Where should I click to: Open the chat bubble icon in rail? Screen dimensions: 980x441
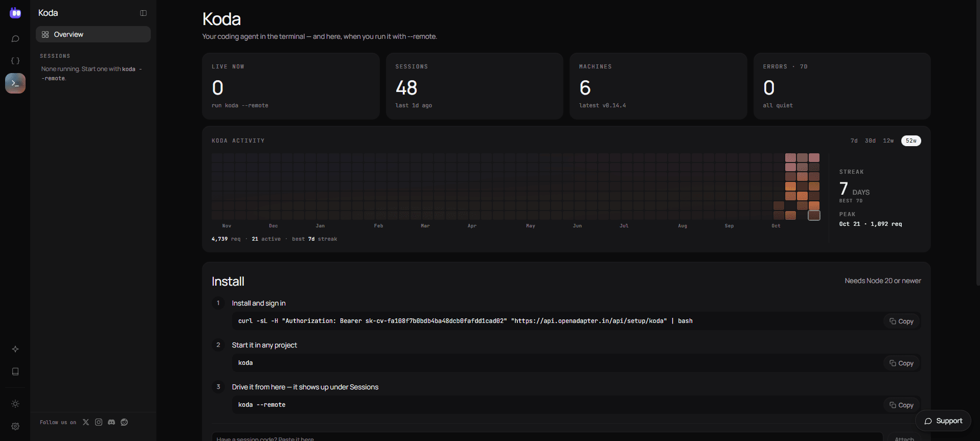tap(15, 39)
